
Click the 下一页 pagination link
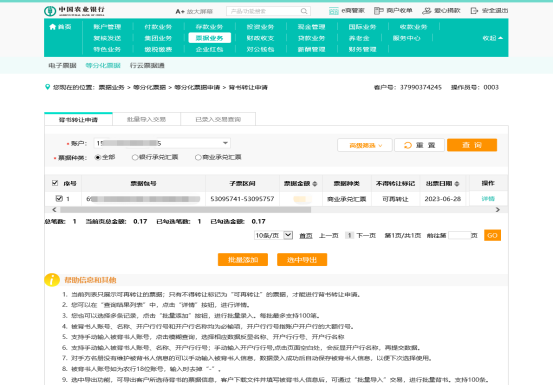366,235
